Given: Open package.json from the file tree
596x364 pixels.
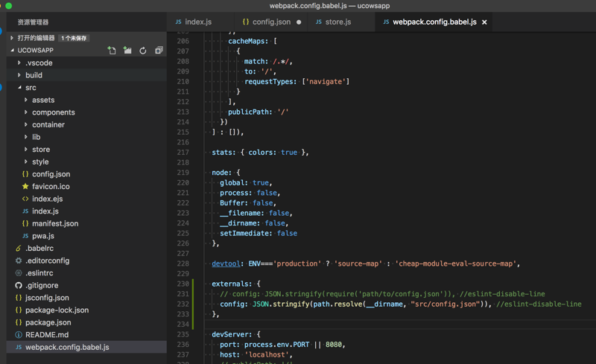Looking at the screenshot, I should [48, 323].
